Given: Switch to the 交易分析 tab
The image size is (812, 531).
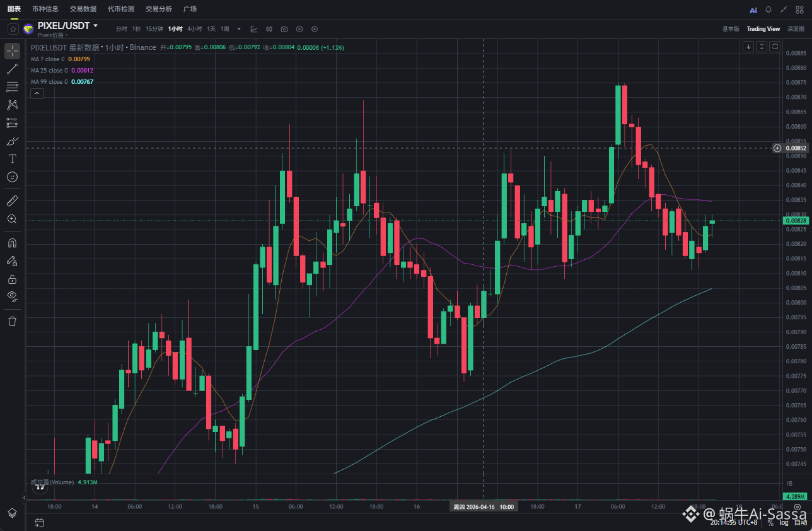Looking at the screenshot, I should (158, 9).
